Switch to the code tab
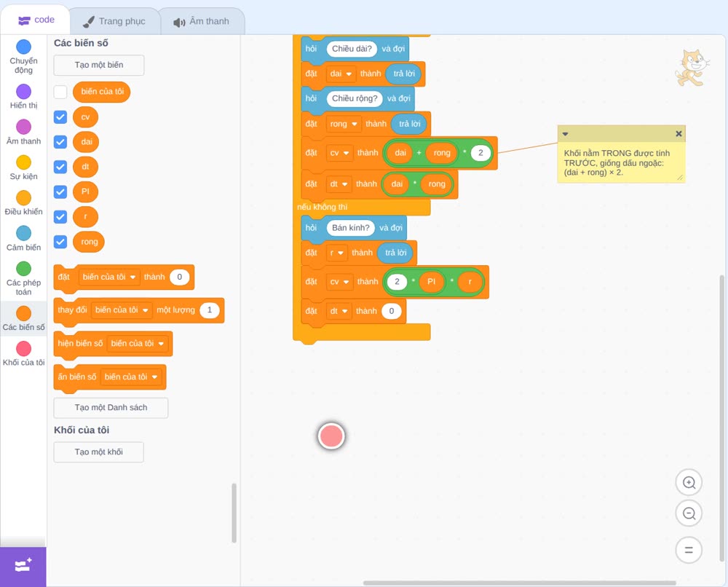 36,20
